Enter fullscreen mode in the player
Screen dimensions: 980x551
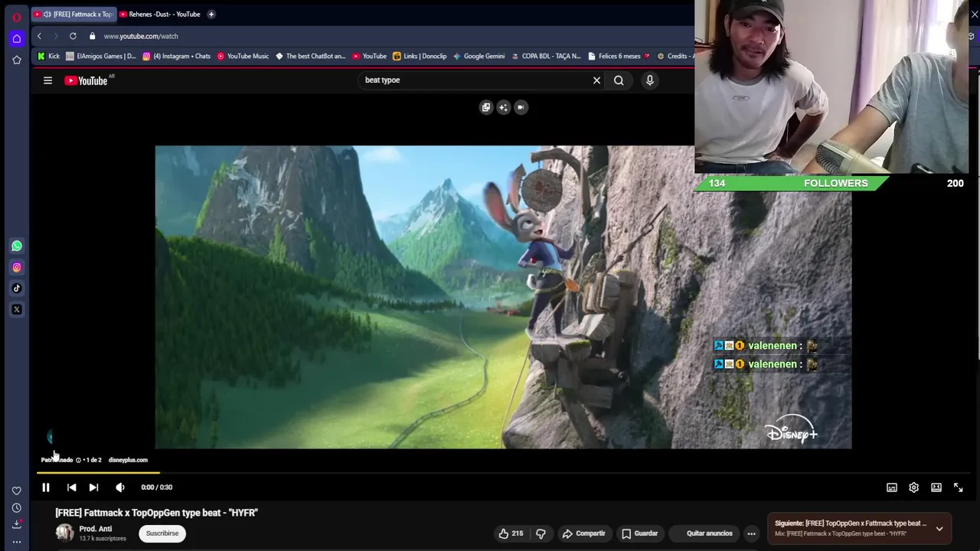click(x=958, y=487)
